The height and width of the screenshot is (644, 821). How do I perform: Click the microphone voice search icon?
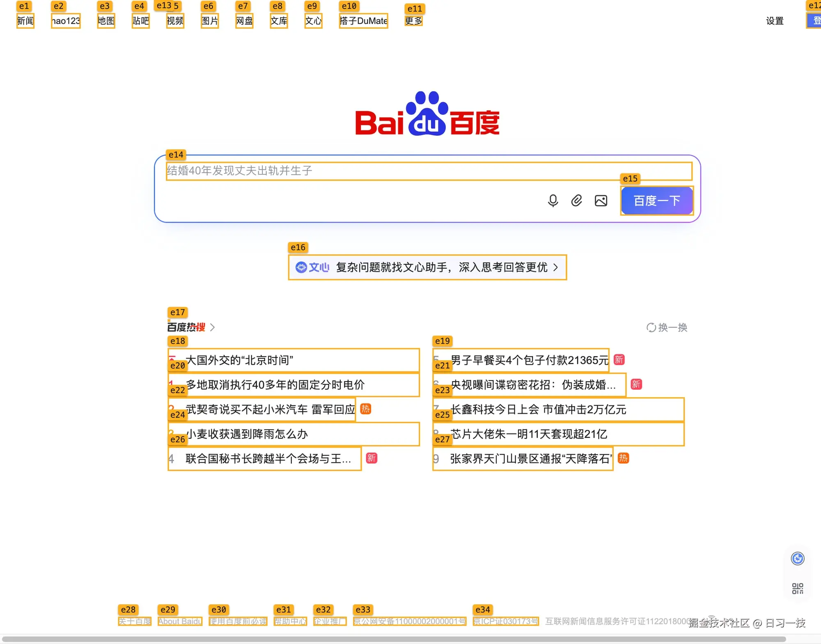coord(553,201)
